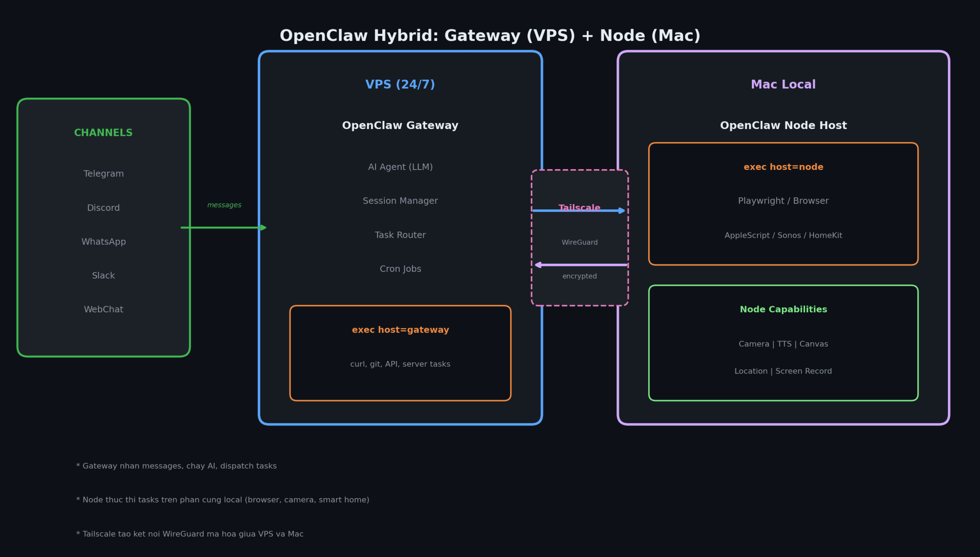This screenshot has height=557, width=980.
Task: Expand the exec host=gateway box
Action: tap(400, 329)
